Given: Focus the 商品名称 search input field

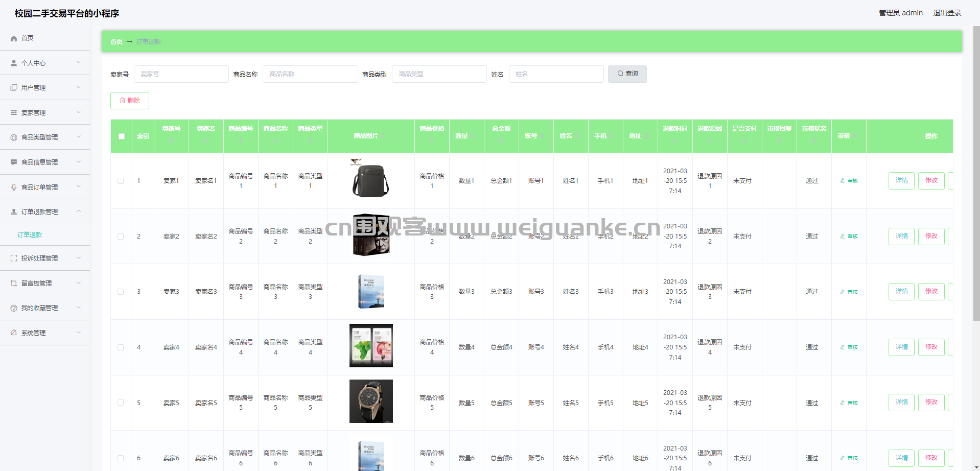Looking at the screenshot, I should (310, 74).
